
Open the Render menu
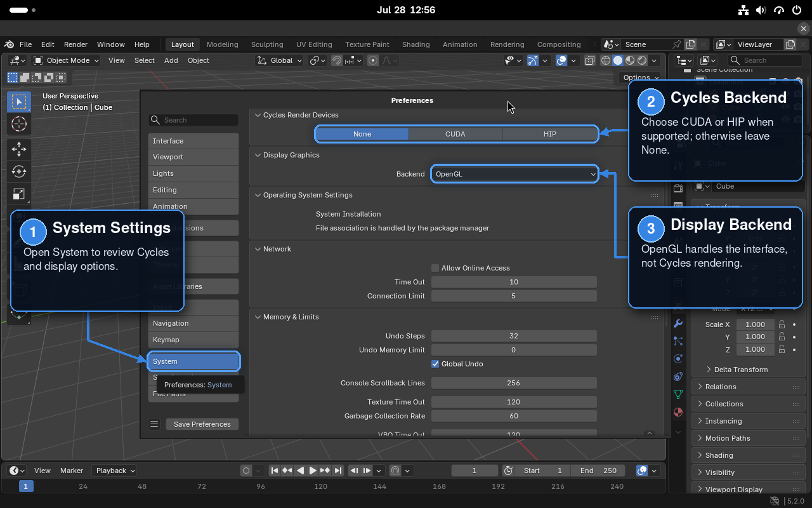tap(75, 44)
